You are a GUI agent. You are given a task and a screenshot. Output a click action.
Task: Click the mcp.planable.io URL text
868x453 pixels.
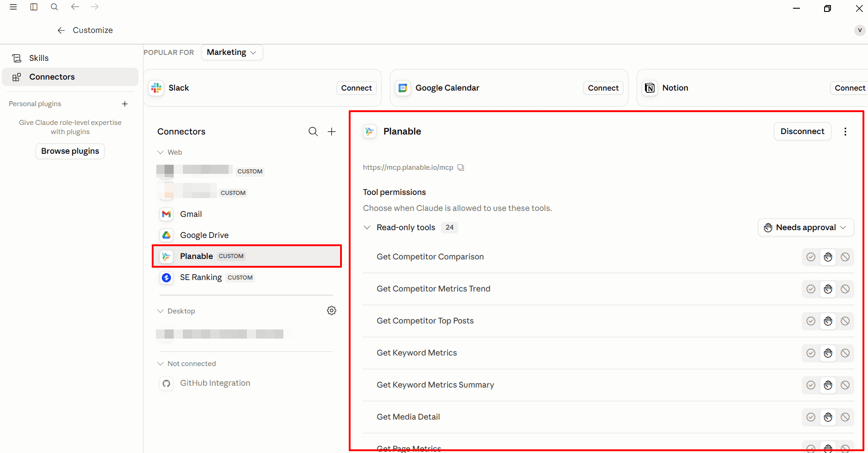pyautogui.click(x=408, y=167)
